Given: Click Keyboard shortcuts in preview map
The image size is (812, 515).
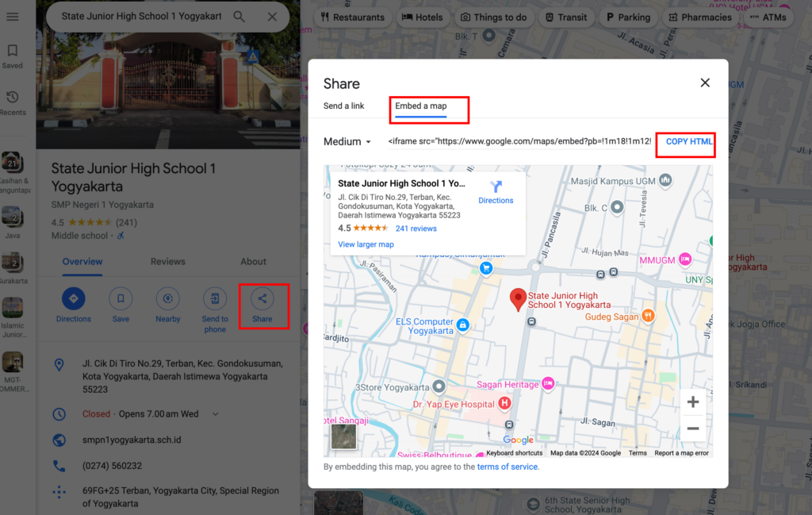Looking at the screenshot, I should [514, 453].
